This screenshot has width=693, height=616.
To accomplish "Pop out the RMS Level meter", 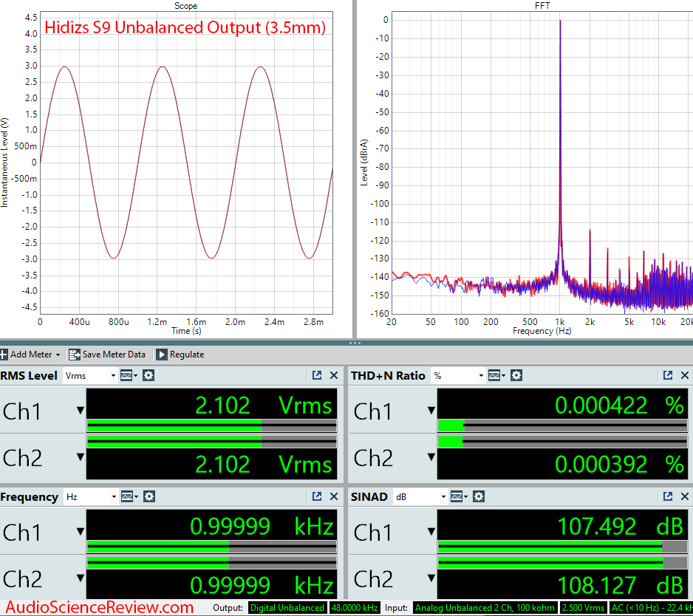I will pyautogui.click(x=317, y=376).
